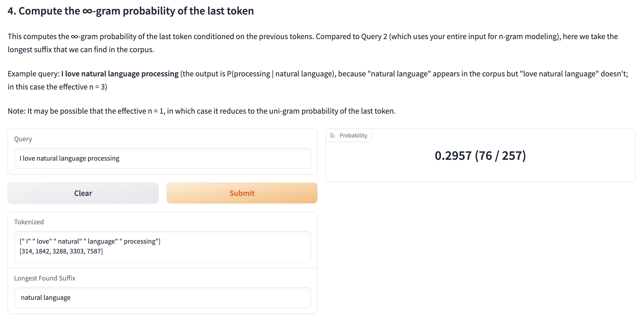The image size is (644, 320).
Task: Click the Tokenized output text box
Action: (x=162, y=246)
